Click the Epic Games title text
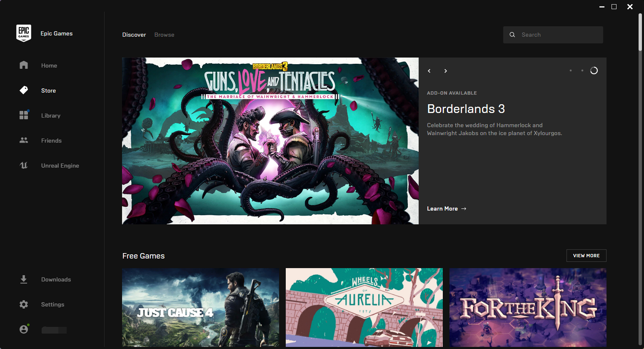Viewport: 644px width, 349px height. pyautogui.click(x=57, y=33)
